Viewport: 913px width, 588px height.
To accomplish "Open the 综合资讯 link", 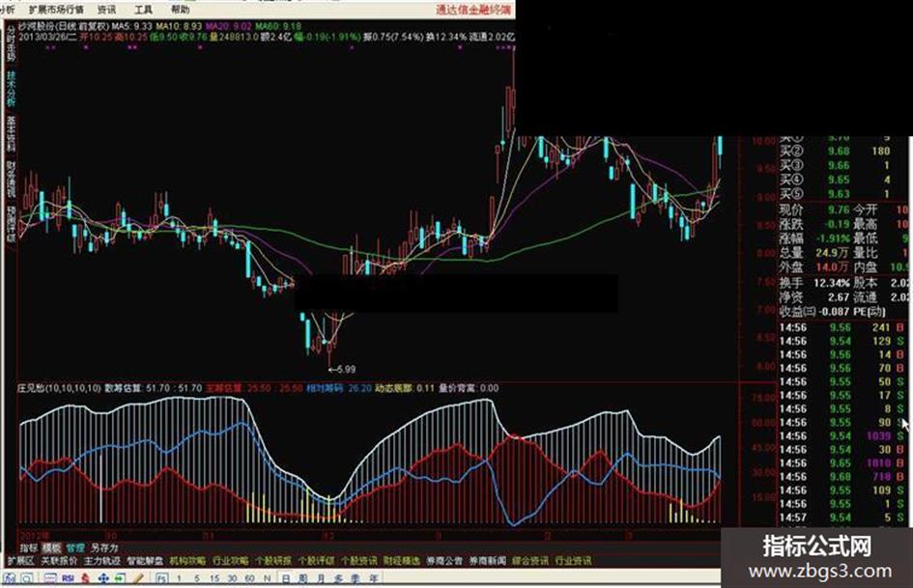I will click(x=530, y=561).
